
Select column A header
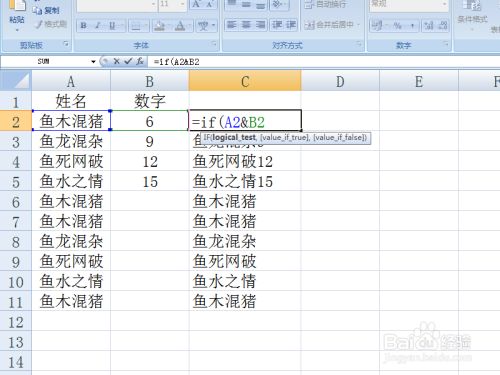coord(71,81)
